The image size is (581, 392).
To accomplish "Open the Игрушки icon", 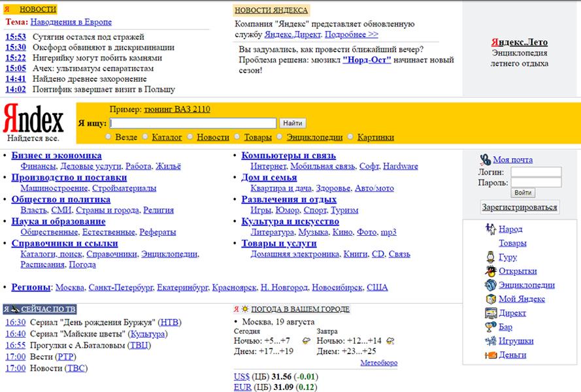I will 491,341.
